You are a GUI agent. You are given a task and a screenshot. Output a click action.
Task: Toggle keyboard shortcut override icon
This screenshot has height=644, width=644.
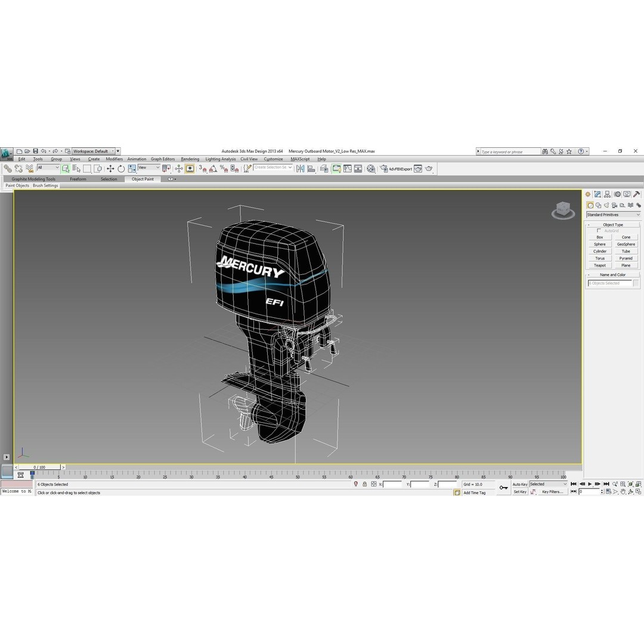tap(190, 168)
